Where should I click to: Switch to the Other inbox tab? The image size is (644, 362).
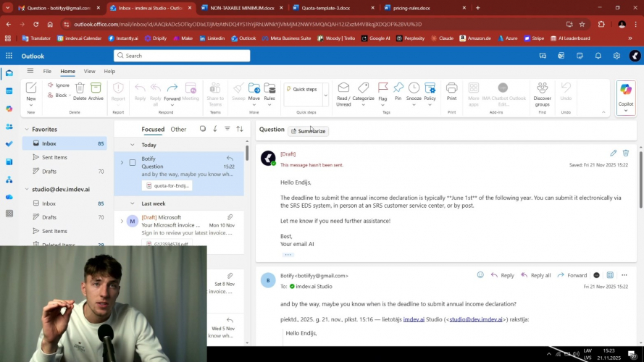pyautogui.click(x=178, y=130)
